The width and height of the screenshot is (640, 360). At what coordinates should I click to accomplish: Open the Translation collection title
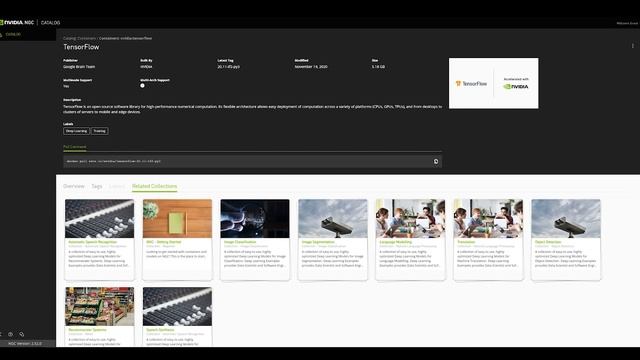(466, 242)
